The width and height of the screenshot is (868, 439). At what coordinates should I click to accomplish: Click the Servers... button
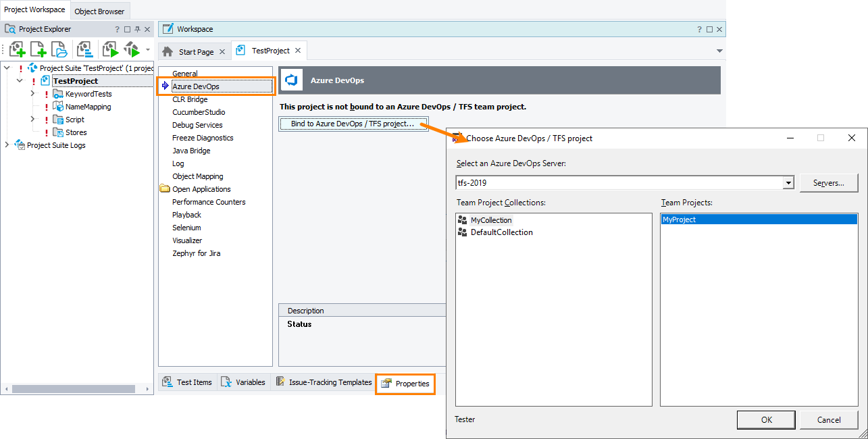pos(829,183)
